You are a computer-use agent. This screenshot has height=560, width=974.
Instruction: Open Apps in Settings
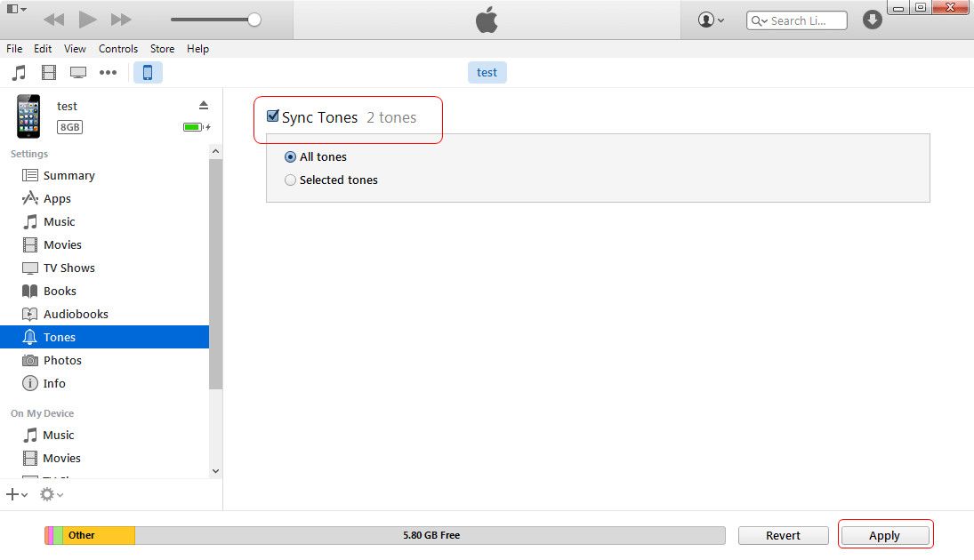pos(104,199)
